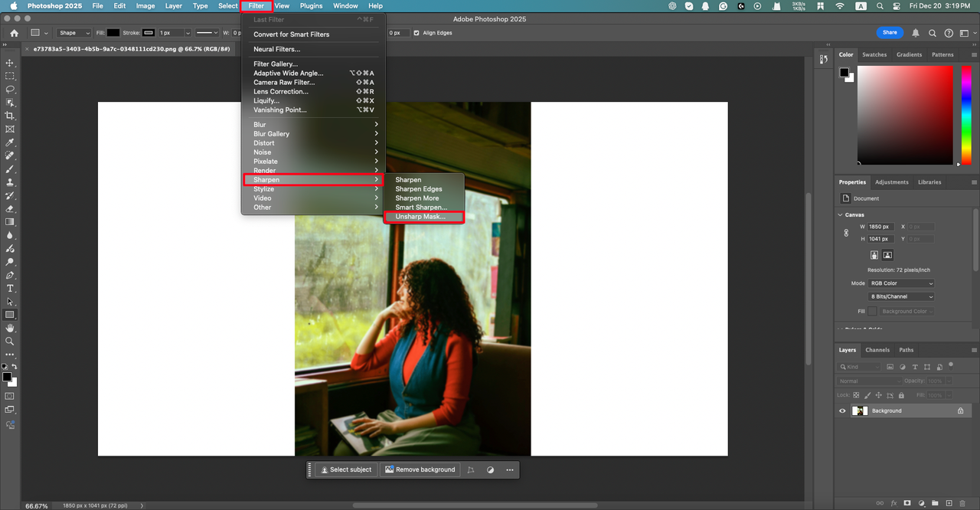This screenshot has height=510, width=980.
Task: Open the Shape mode dropdown
Action: (x=75, y=33)
